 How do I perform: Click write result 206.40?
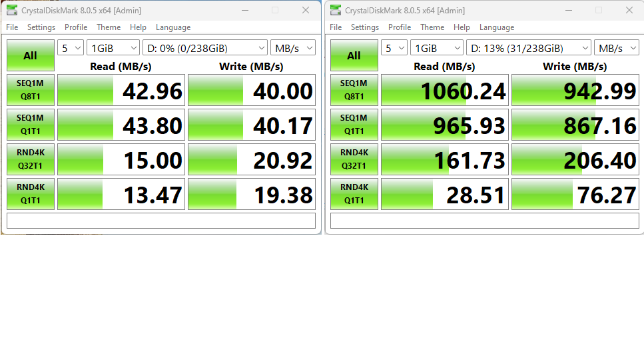coord(575,159)
